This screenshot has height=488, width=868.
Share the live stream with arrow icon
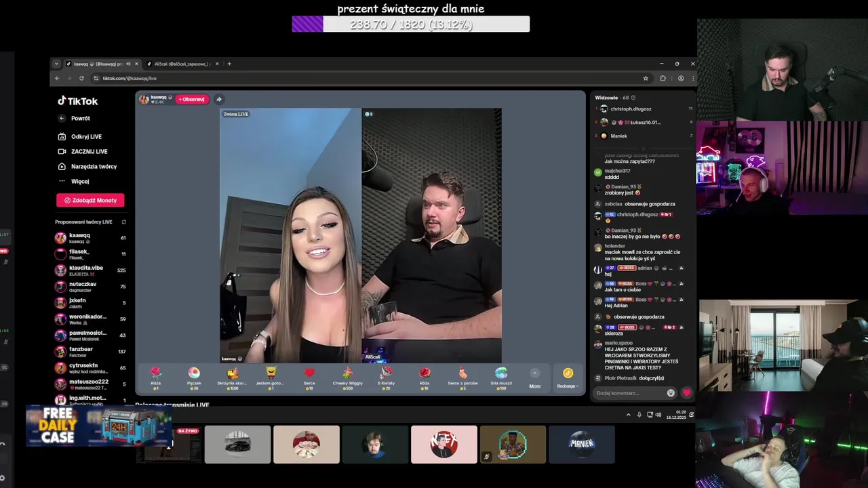(218, 99)
